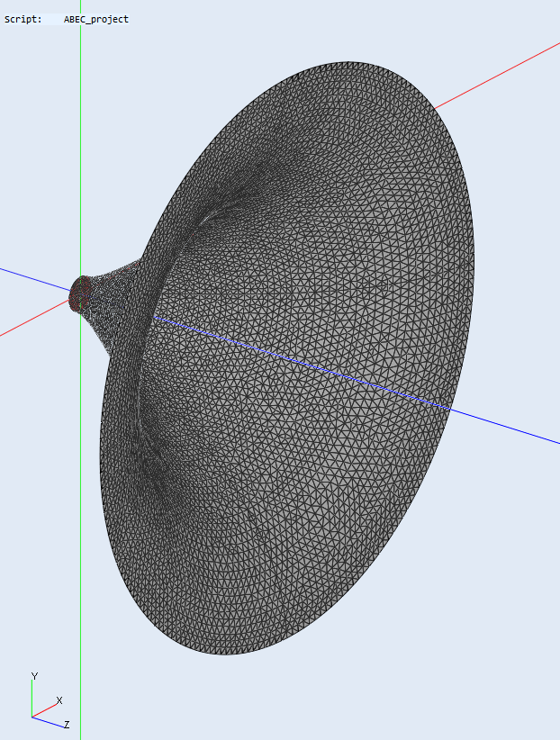Click the 'Script:' label text
560x740 pixels.
tap(23, 19)
